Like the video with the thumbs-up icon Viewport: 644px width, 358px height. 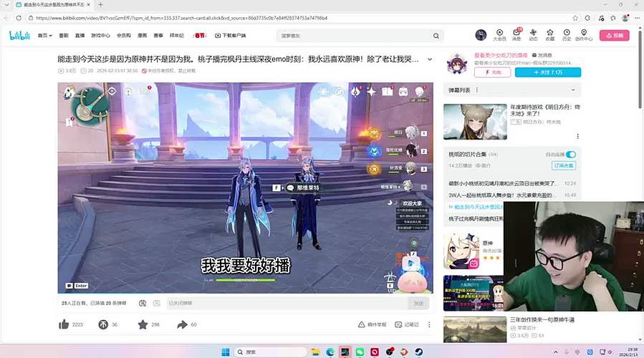click(64, 324)
